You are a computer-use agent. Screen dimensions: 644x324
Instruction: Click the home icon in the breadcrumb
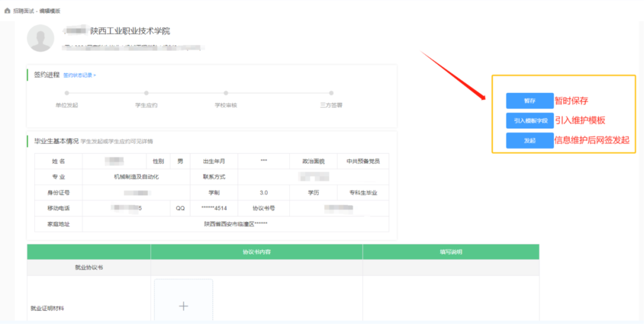7,11
